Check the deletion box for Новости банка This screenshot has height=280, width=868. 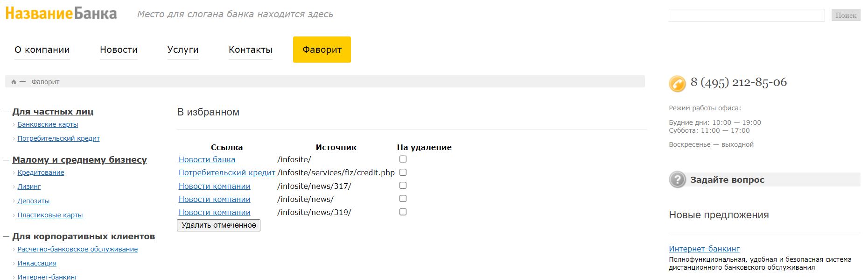[x=403, y=159]
